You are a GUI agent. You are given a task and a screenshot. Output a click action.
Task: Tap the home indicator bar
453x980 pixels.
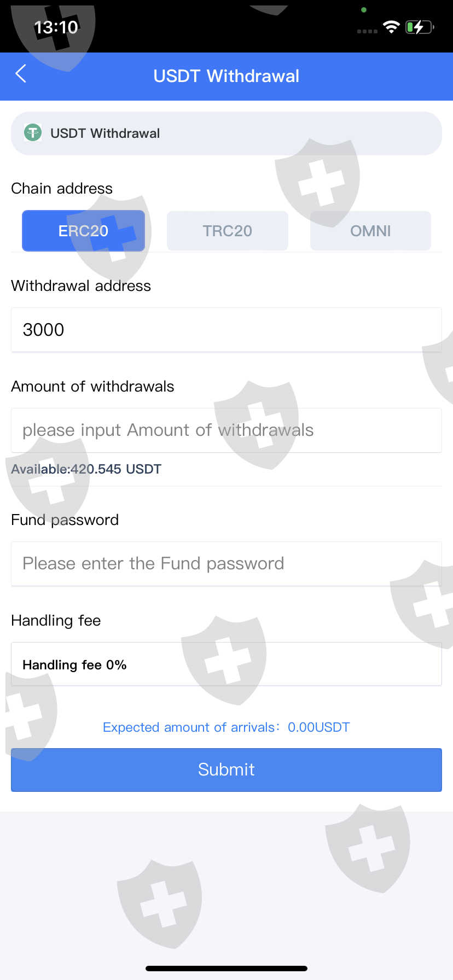(x=226, y=969)
